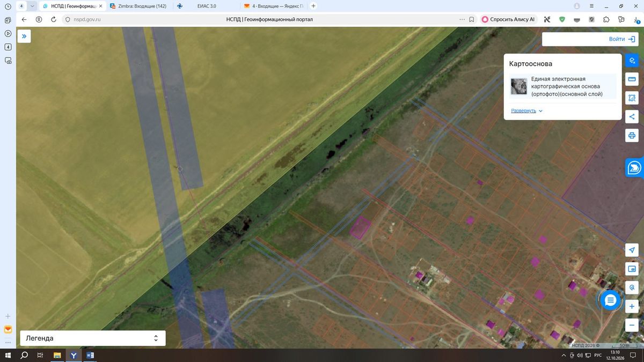Image resolution: width=644 pixels, height=362 pixels.
Task: Click the map rotation reset icon
Action: [x=632, y=287]
